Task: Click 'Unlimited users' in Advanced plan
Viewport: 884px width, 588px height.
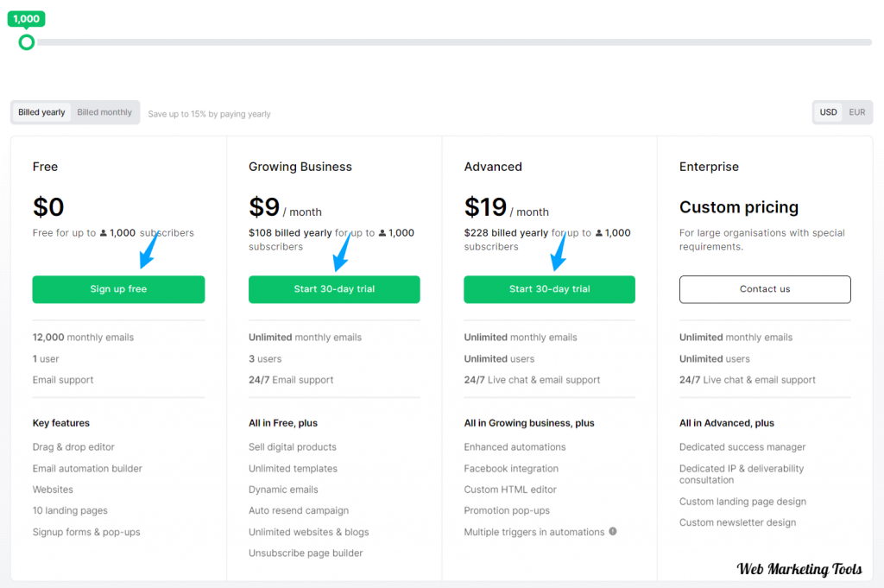Action: pyautogui.click(x=499, y=358)
